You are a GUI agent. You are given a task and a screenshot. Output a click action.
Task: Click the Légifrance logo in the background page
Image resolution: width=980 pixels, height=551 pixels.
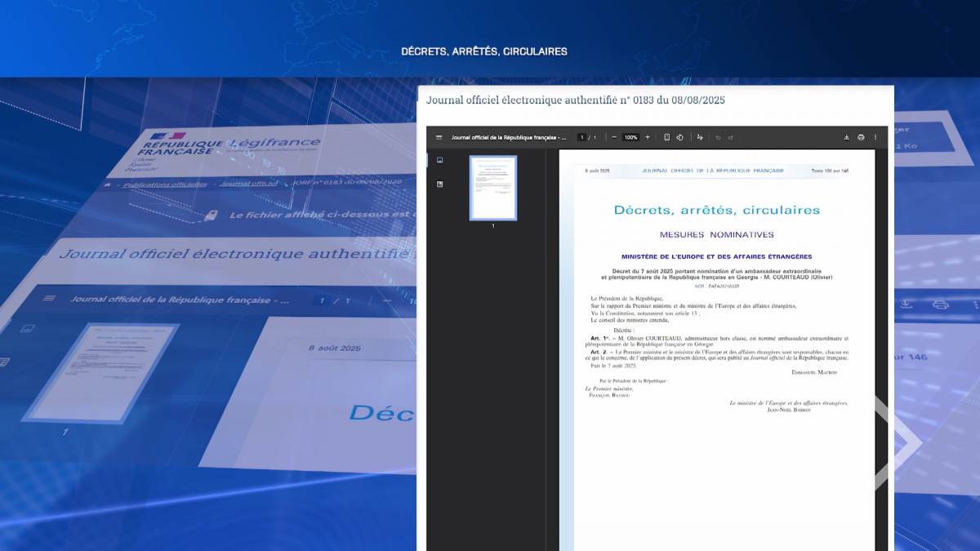click(274, 144)
